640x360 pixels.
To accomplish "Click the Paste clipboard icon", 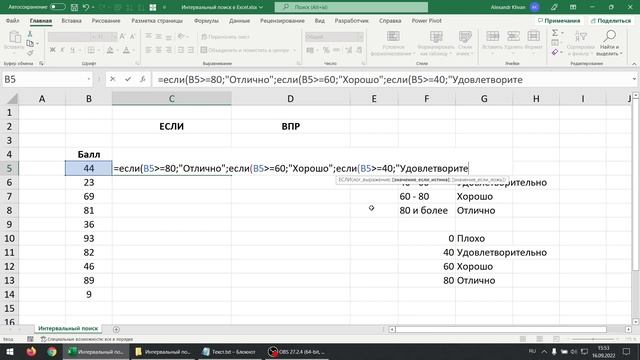I will tap(15, 38).
